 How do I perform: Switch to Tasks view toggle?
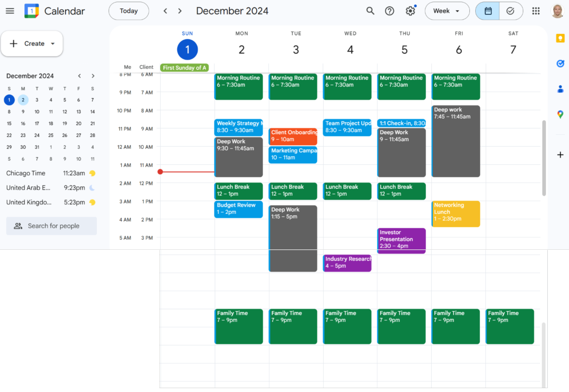coord(511,11)
